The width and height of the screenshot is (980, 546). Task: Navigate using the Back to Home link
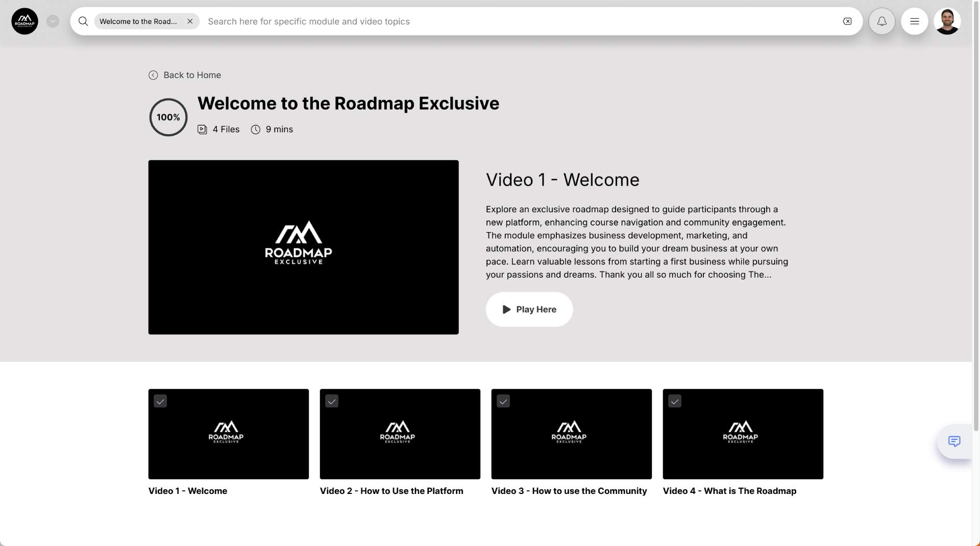pyautogui.click(x=192, y=75)
